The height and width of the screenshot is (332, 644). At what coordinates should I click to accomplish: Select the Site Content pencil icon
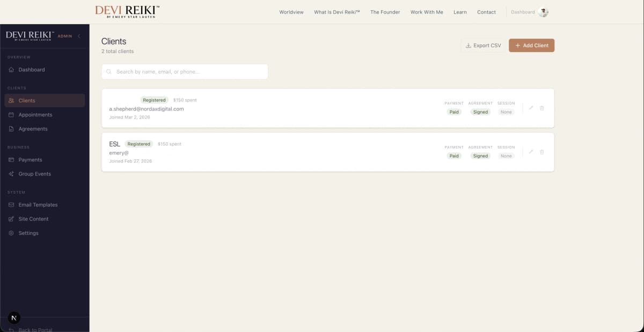(x=11, y=219)
